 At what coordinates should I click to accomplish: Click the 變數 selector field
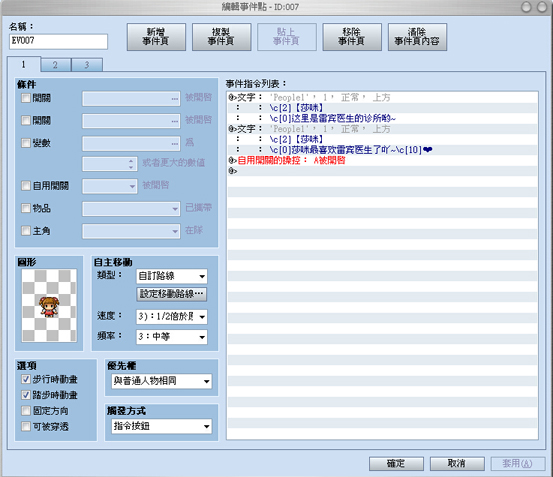[x=131, y=143]
